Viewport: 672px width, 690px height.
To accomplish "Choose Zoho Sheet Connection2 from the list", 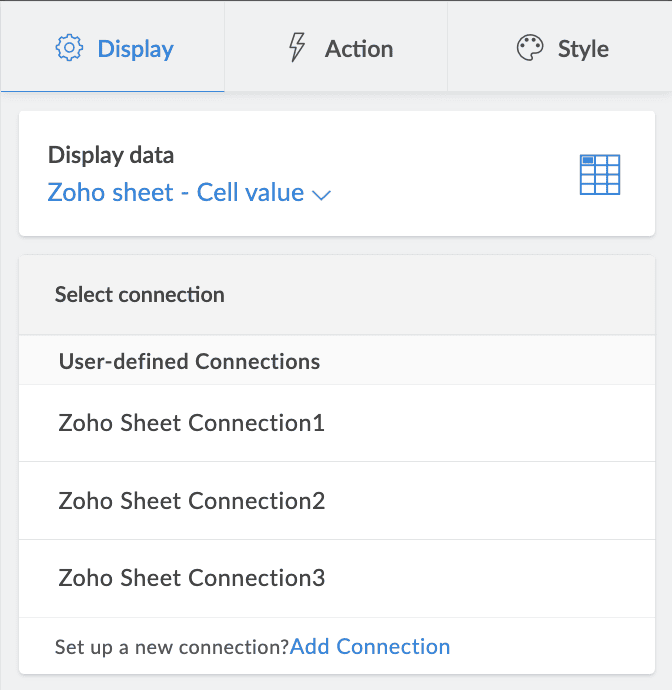I will tap(192, 500).
